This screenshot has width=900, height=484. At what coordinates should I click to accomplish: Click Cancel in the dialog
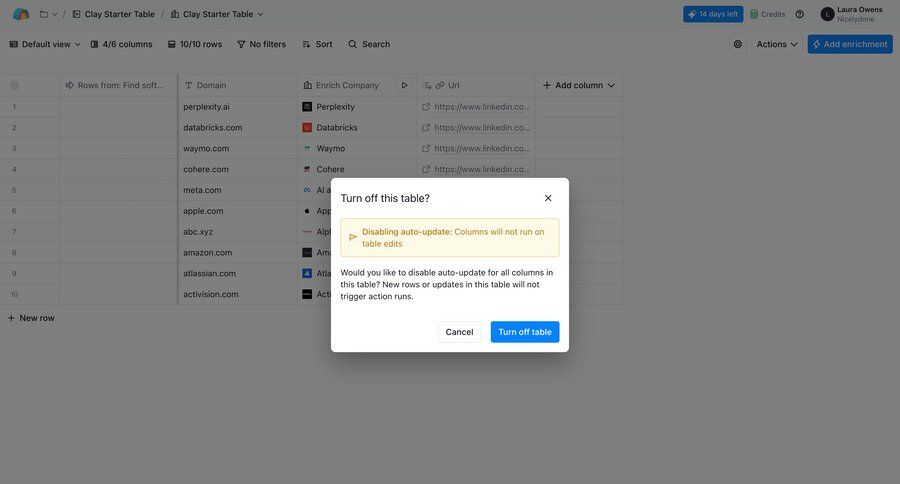pyautogui.click(x=459, y=332)
